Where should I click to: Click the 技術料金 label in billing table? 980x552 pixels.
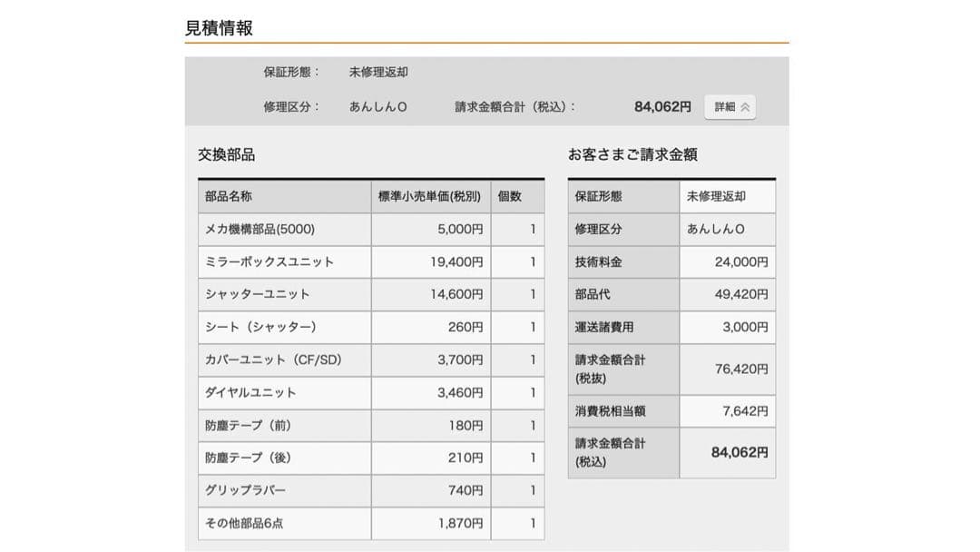(x=599, y=261)
